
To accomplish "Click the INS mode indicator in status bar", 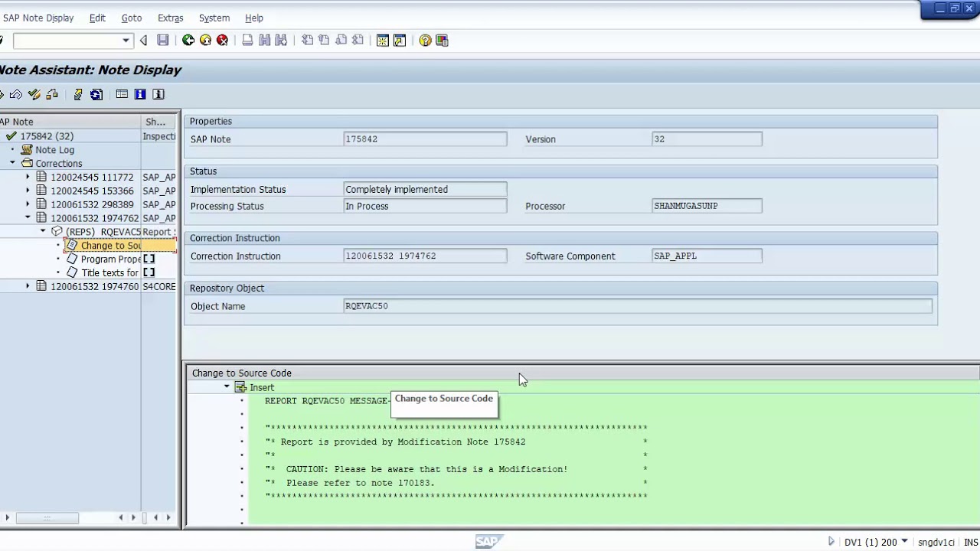I will [x=971, y=543].
